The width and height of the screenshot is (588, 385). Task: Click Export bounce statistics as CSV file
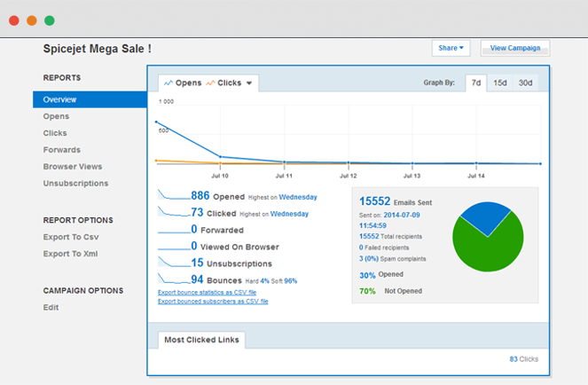tap(207, 293)
